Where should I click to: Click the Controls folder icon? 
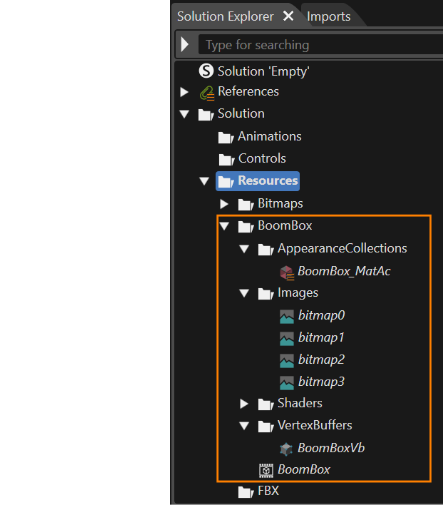pos(226,160)
